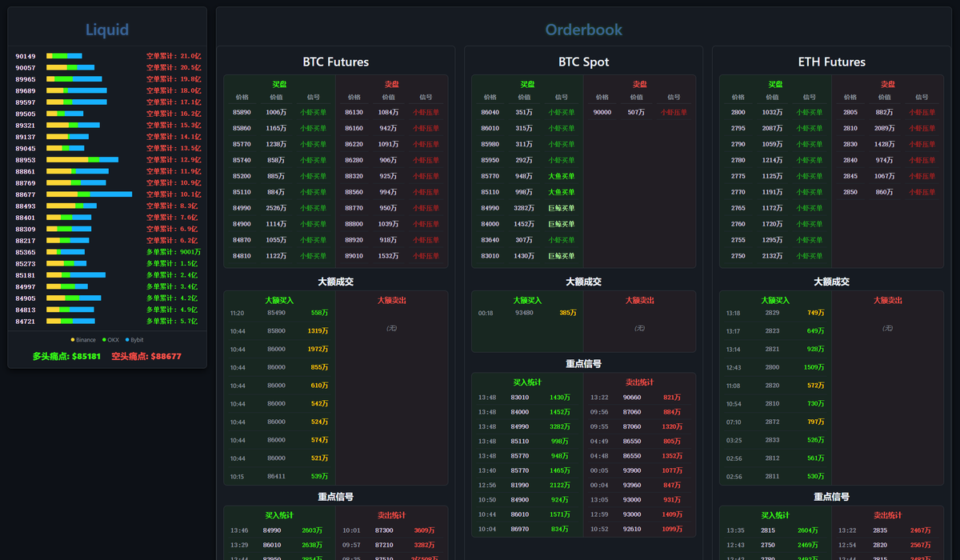Click the 1352万 sell statistic in BTC Spot
The width and height of the screenshot is (960, 560).
pyautogui.click(x=672, y=456)
